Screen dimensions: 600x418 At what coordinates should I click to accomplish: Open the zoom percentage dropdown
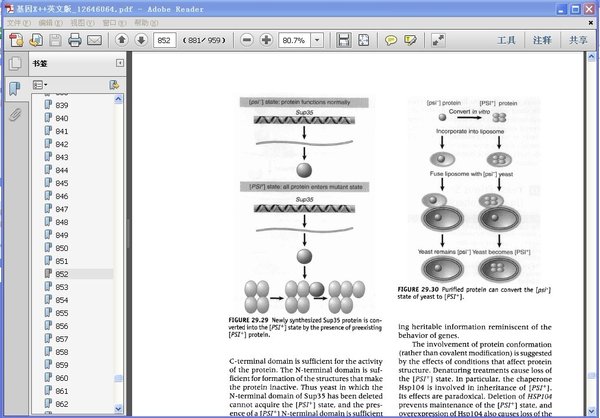point(317,40)
